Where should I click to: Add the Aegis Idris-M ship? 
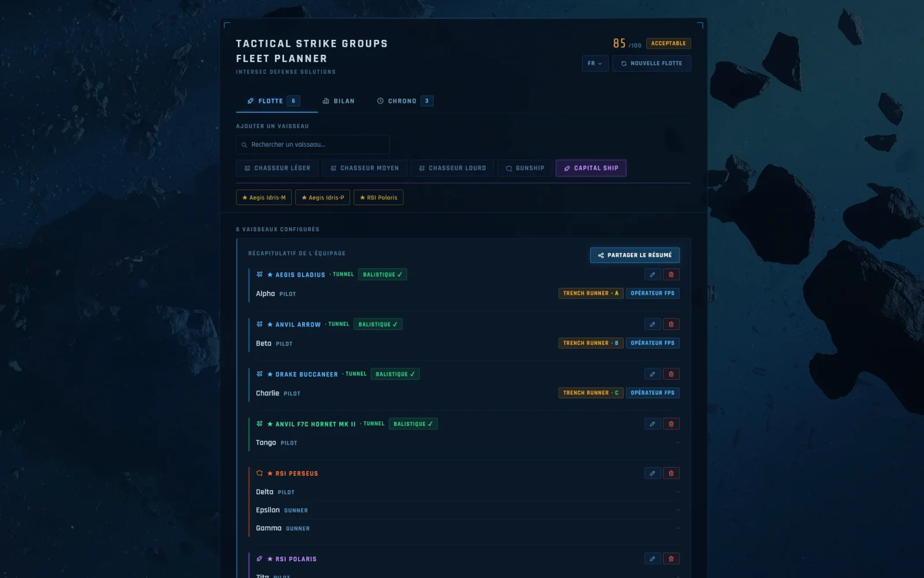[x=264, y=197]
